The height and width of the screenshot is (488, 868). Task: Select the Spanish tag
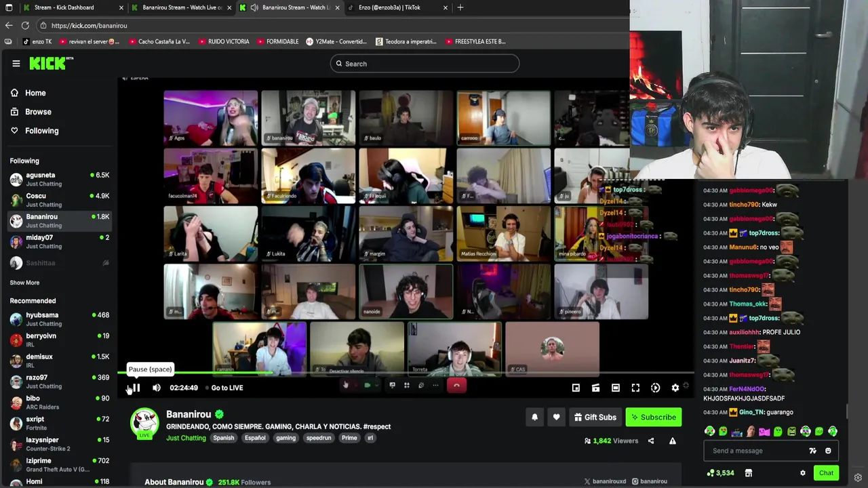tap(223, 438)
